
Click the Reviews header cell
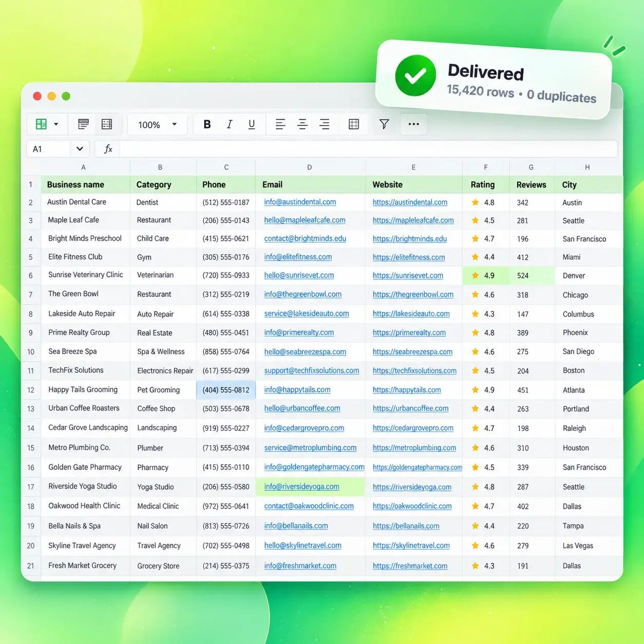click(x=532, y=185)
